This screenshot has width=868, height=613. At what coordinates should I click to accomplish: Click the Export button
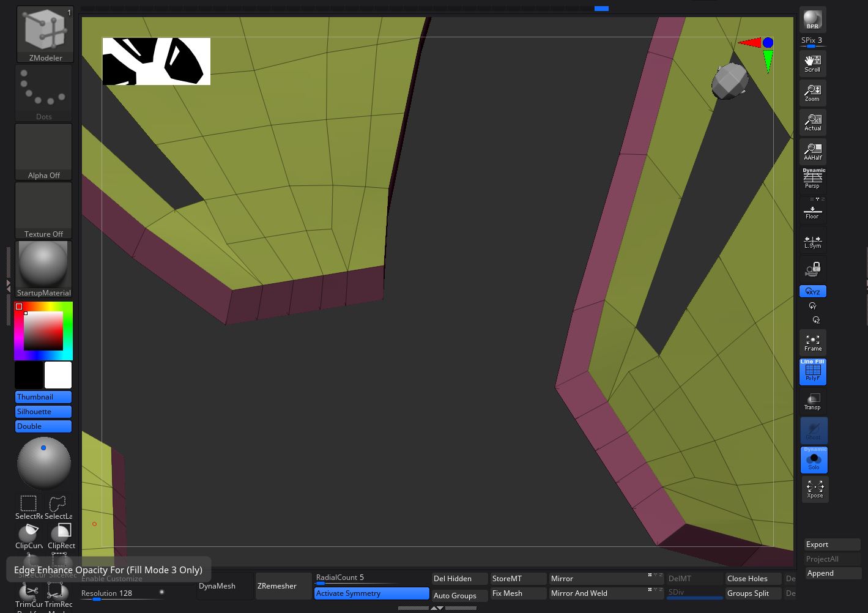[x=832, y=544]
